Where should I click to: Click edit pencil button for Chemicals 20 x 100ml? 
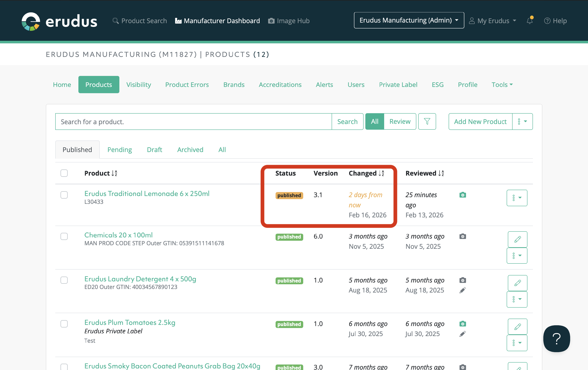pos(517,239)
